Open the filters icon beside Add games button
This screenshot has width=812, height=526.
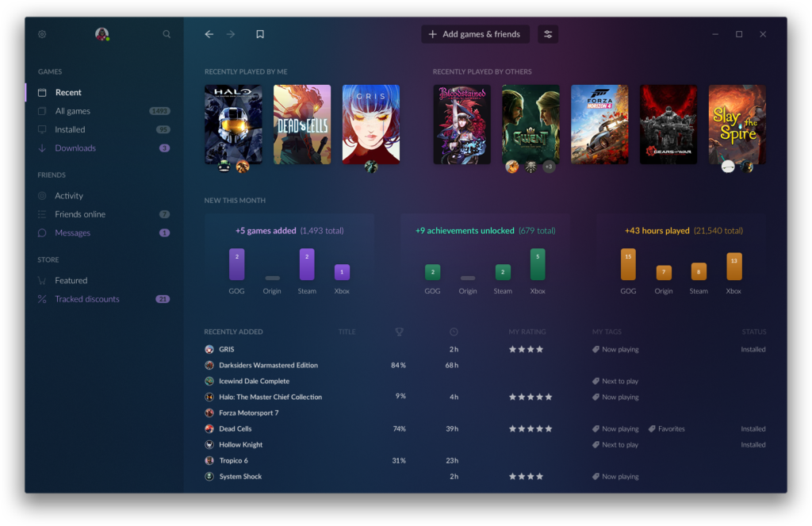pyautogui.click(x=548, y=34)
